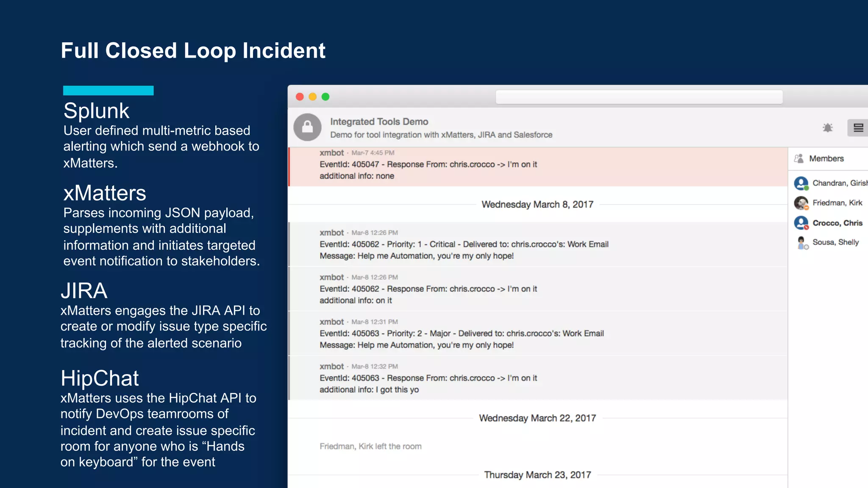
Task: Click the avatar of Crocco, Chris
Action: (801, 223)
